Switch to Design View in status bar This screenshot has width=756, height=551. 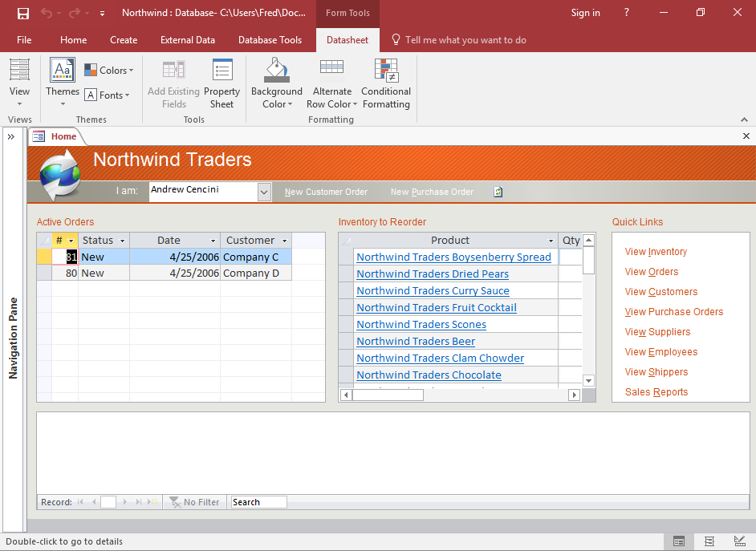click(x=739, y=542)
